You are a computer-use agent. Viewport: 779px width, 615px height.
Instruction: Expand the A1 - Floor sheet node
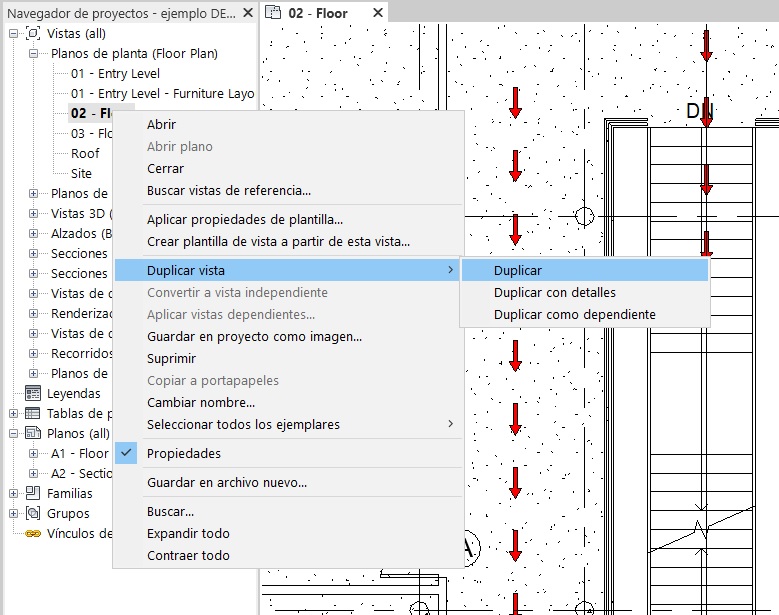[33, 454]
